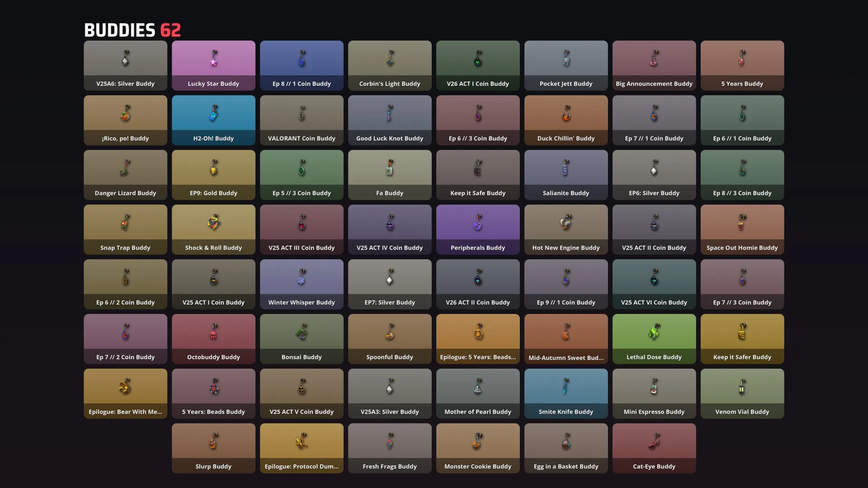868x488 pixels.
Task: Open the V25A6: Silver Buddy card
Action: (x=125, y=66)
